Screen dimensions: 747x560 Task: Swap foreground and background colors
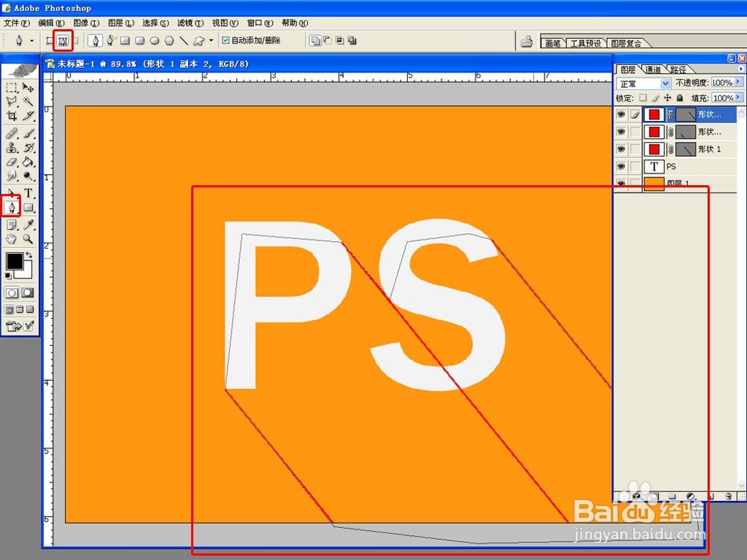tap(29, 255)
